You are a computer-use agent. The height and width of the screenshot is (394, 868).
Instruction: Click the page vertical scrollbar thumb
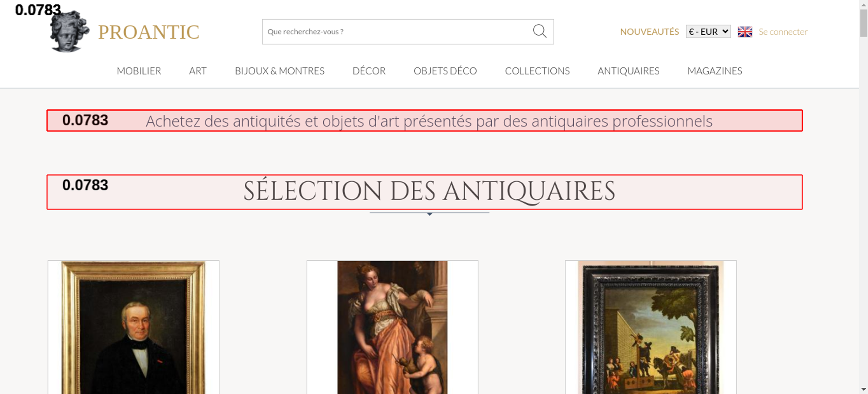tap(864, 23)
